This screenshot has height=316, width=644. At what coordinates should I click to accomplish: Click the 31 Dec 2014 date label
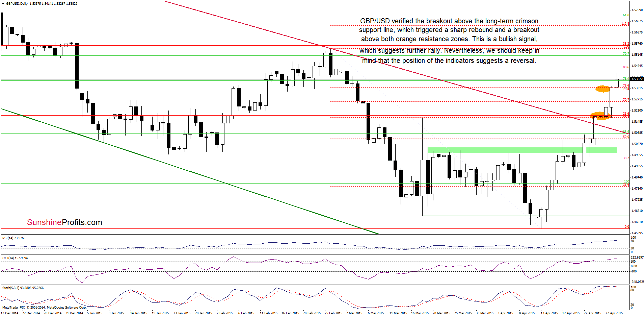(x=74, y=313)
